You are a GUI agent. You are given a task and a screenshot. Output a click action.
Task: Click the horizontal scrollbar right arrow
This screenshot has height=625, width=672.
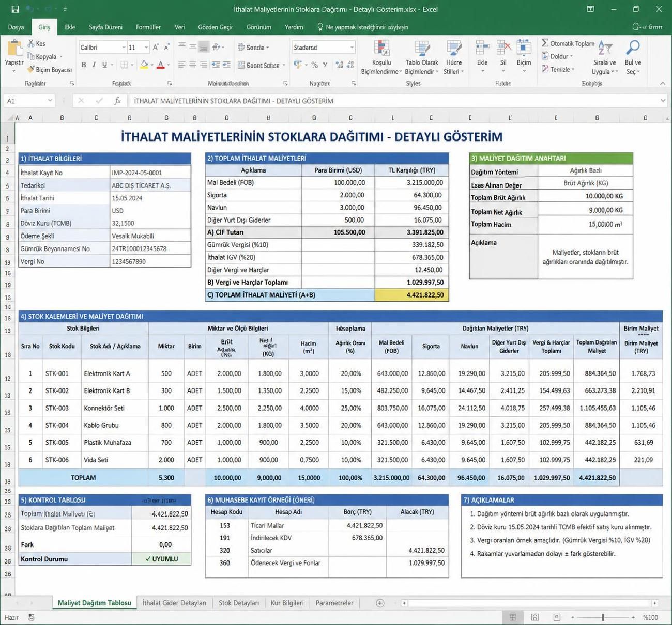pos(654,603)
